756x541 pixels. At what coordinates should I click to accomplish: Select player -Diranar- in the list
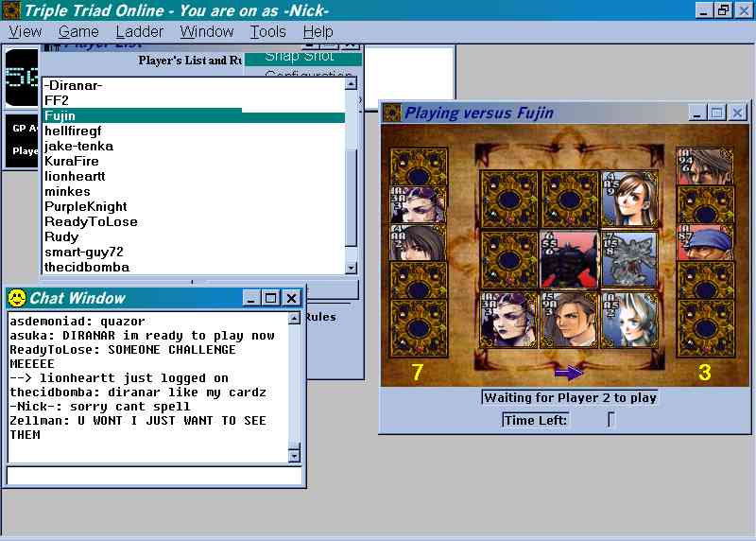[194, 85]
